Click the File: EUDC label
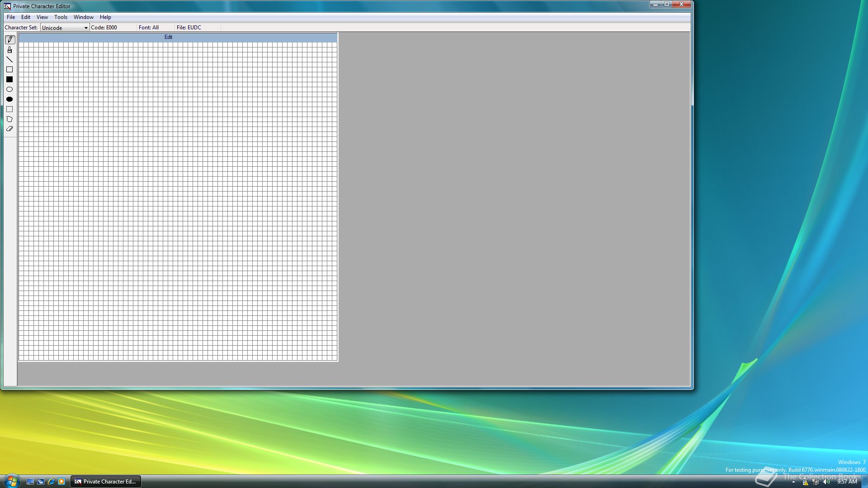Image resolution: width=868 pixels, height=488 pixels. (x=189, y=28)
